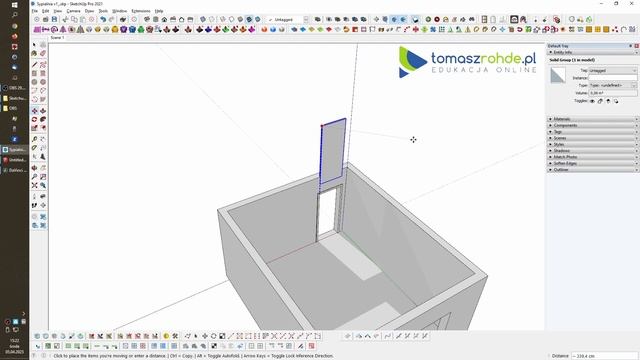Choose the Tape Measure tool

point(34,139)
